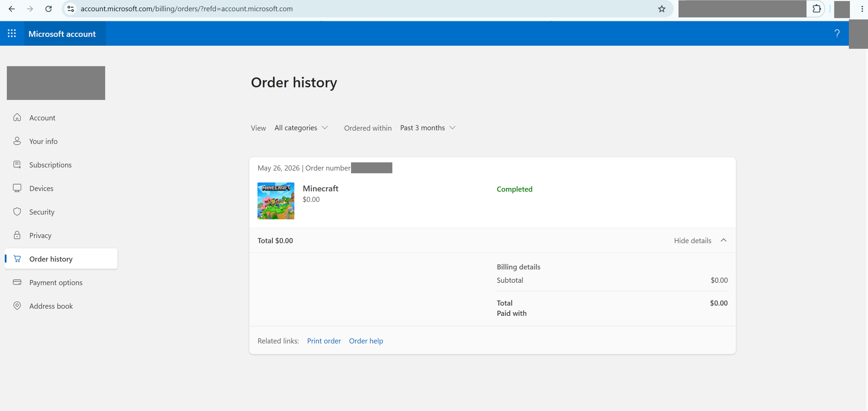Open the Past 3 months dropdown

click(428, 128)
